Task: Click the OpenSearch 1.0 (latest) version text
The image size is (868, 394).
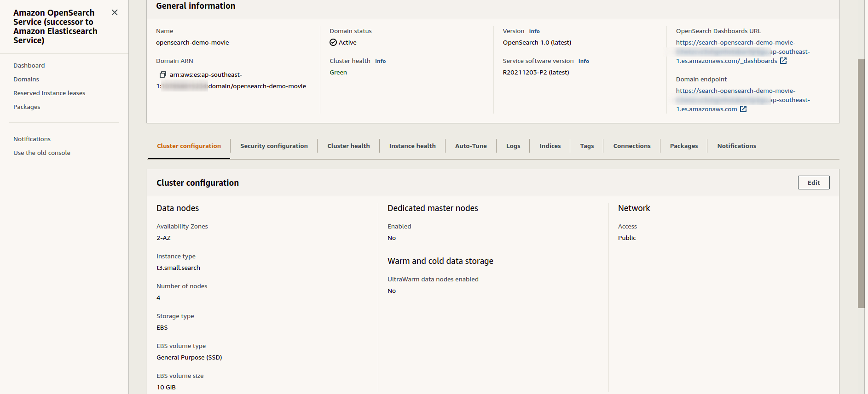Action: point(537,42)
